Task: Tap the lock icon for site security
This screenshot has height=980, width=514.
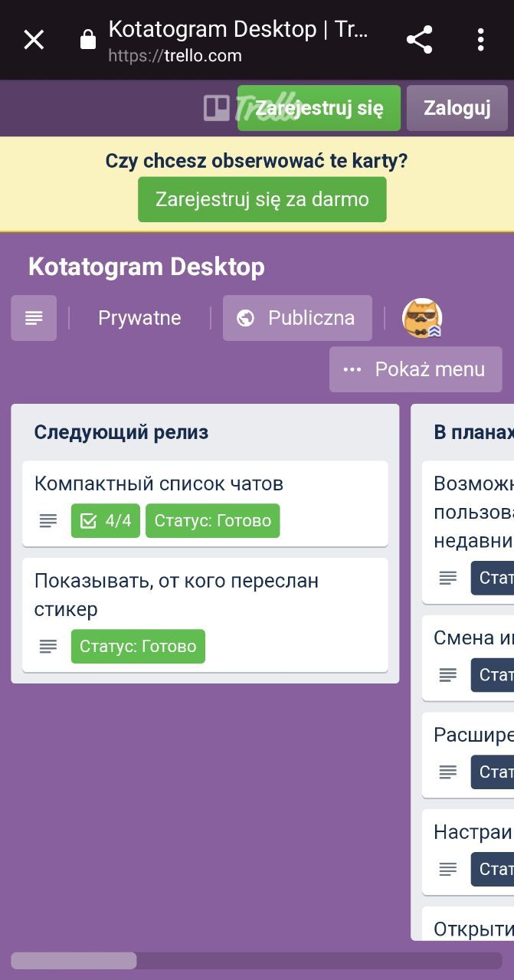Action: click(x=88, y=39)
